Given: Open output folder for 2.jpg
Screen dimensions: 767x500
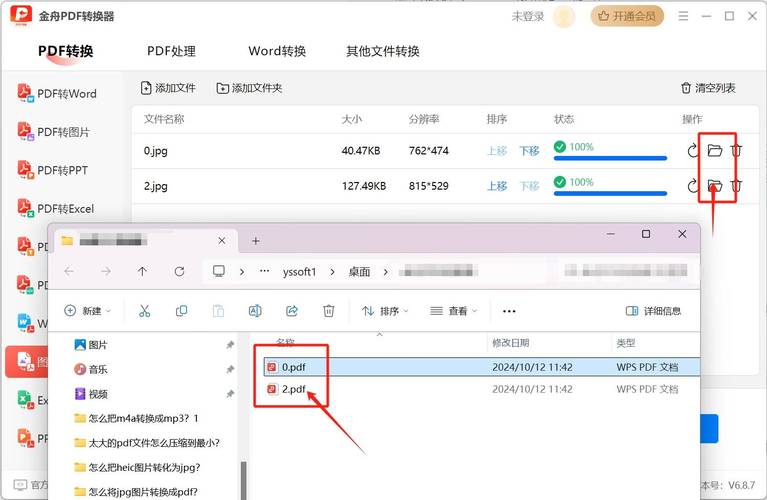Looking at the screenshot, I should [x=715, y=185].
